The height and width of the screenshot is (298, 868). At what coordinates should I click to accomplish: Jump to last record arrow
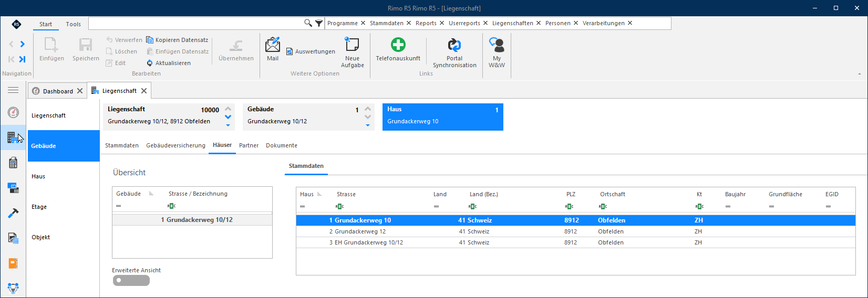point(23,59)
